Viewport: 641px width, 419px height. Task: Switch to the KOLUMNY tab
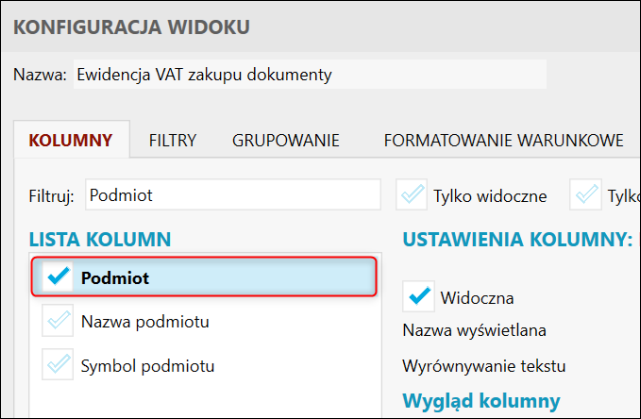(x=70, y=140)
